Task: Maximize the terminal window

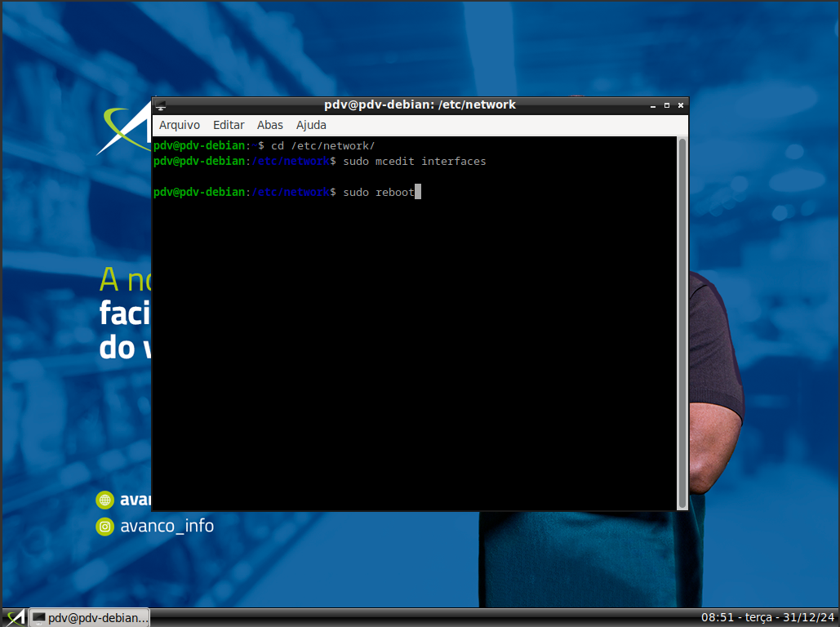Action: pos(667,105)
